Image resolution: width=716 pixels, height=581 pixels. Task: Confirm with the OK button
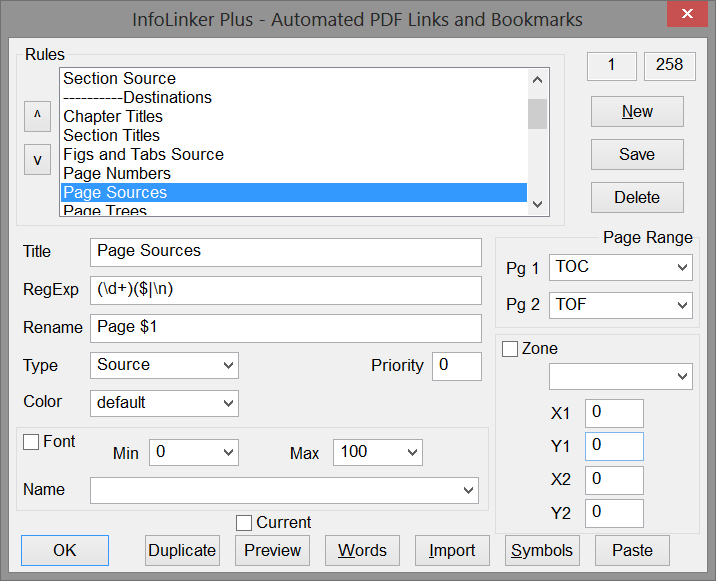tap(65, 550)
